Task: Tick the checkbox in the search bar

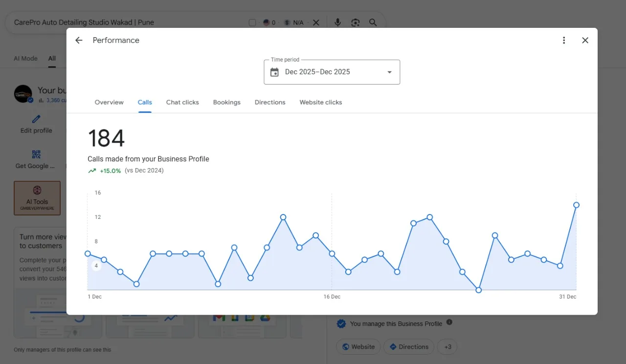Action: [252, 22]
